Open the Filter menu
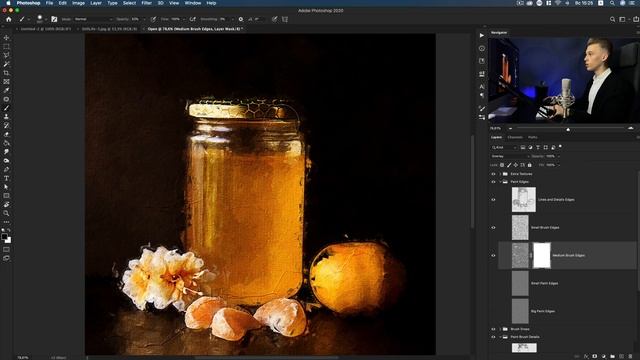The image size is (640, 360). coord(147,3)
